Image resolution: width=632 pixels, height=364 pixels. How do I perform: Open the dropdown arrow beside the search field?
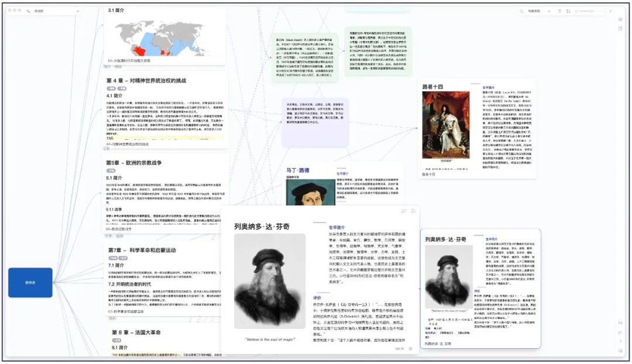pyautogui.click(x=549, y=11)
